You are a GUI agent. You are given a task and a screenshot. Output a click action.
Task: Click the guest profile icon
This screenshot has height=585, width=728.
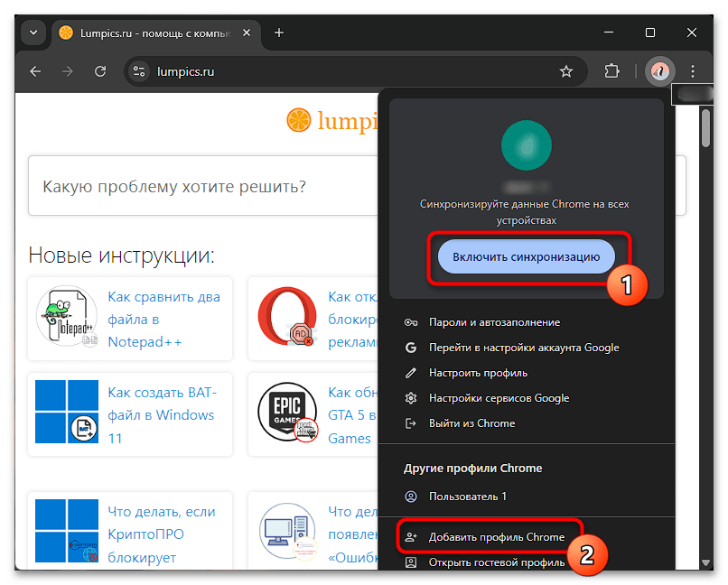(411, 562)
